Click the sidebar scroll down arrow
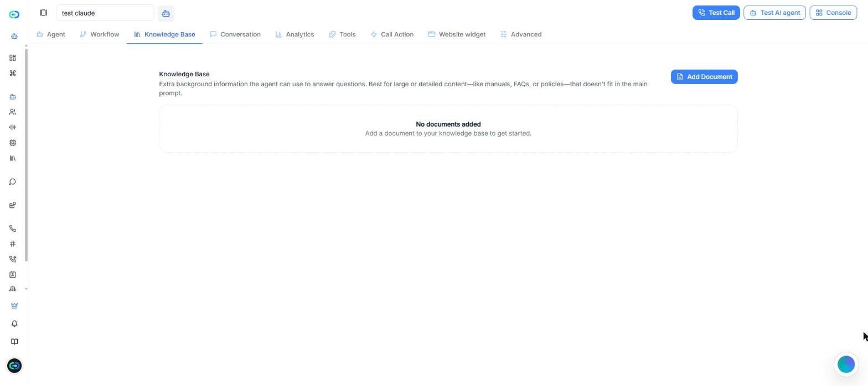The height and width of the screenshot is (386, 868). (x=26, y=289)
